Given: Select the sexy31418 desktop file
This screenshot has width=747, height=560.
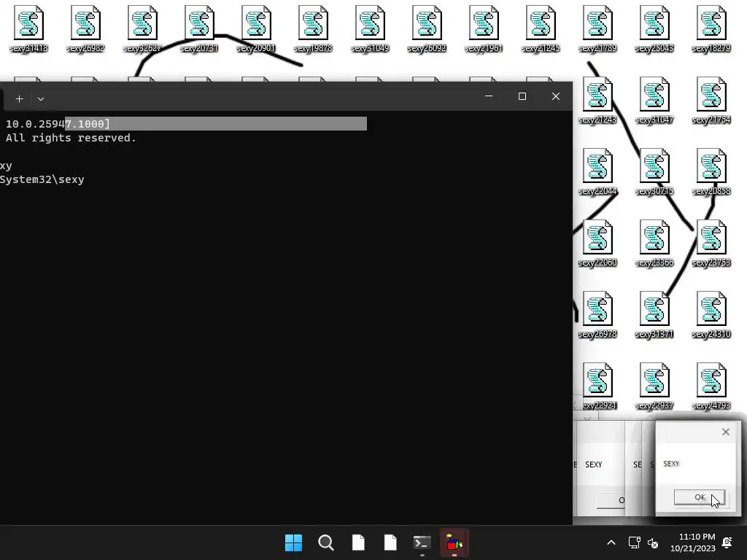Looking at the screenshot, I should (28, 29).
